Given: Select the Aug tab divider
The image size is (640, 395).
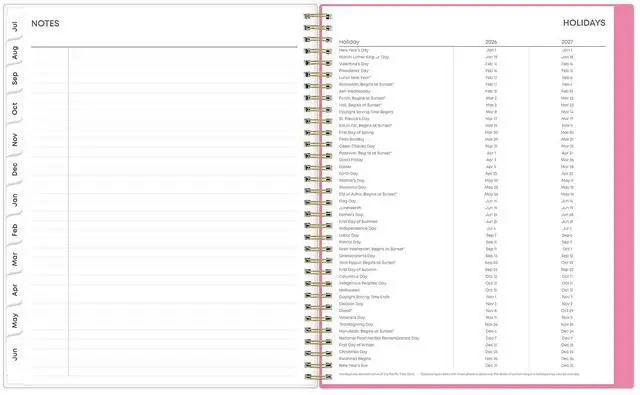Looking at the screenshot, I should 15,53.
